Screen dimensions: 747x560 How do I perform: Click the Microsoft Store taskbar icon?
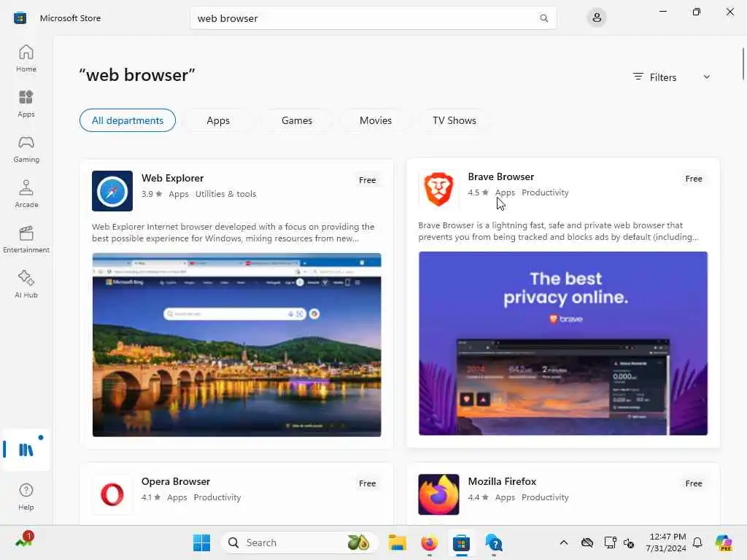[x=461, y=542]
